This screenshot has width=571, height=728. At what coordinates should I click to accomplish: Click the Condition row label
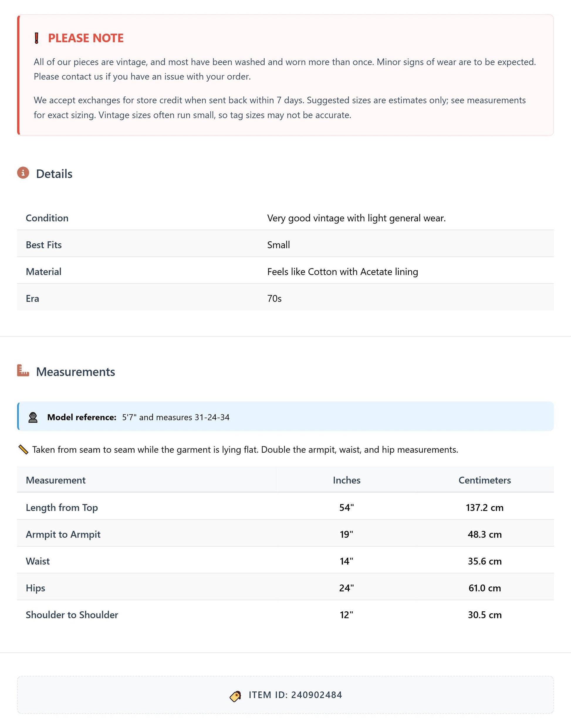47,218
